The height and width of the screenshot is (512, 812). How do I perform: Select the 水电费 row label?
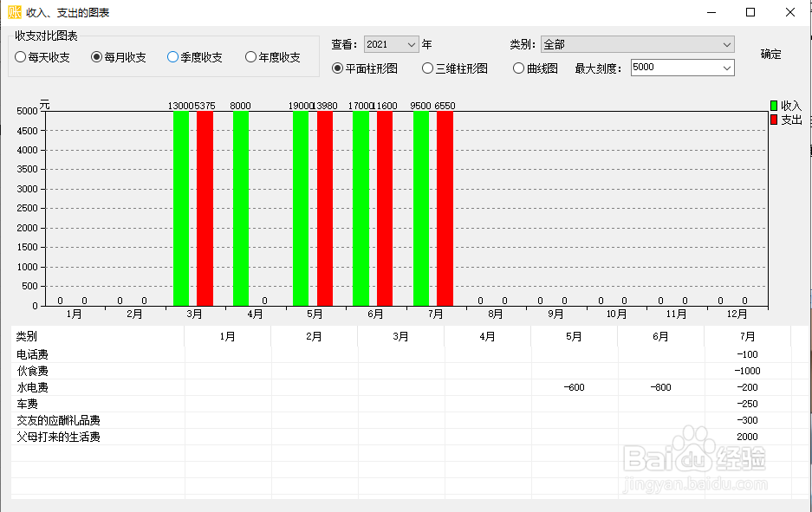coord(32,388)
